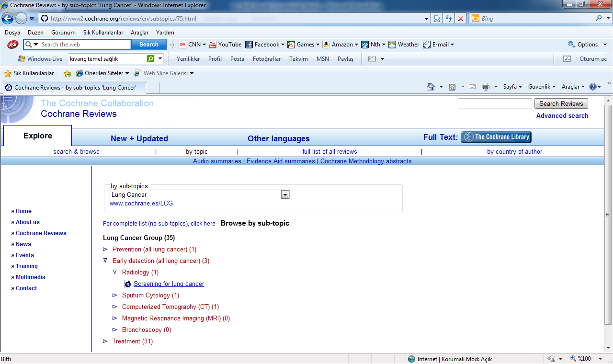Expand Magnetic Resonance Imaging (MRI) subsection

point(115,318)
